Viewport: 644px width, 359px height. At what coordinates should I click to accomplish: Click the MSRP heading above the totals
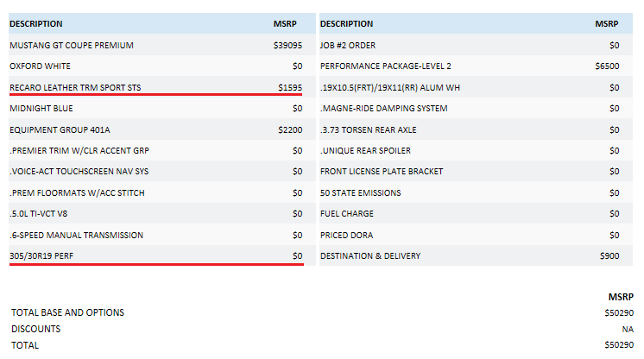pyautogui.click(x=621, y=297)
